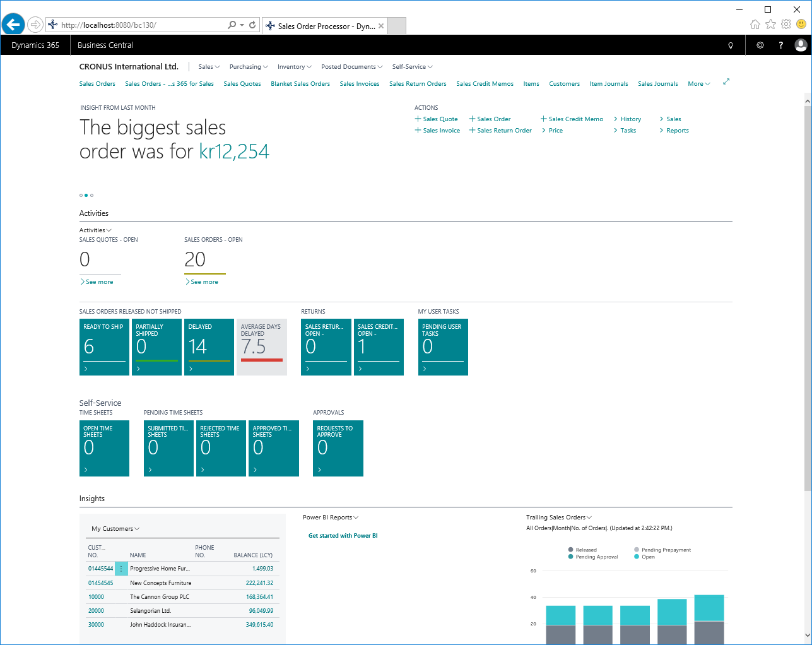The image size is (812, 645).
Task: Click the help question mark icon
Action: coord(780,45)
